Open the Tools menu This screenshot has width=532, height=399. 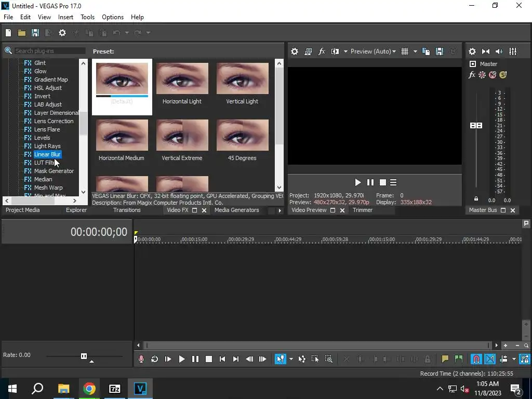pos(87,17)
